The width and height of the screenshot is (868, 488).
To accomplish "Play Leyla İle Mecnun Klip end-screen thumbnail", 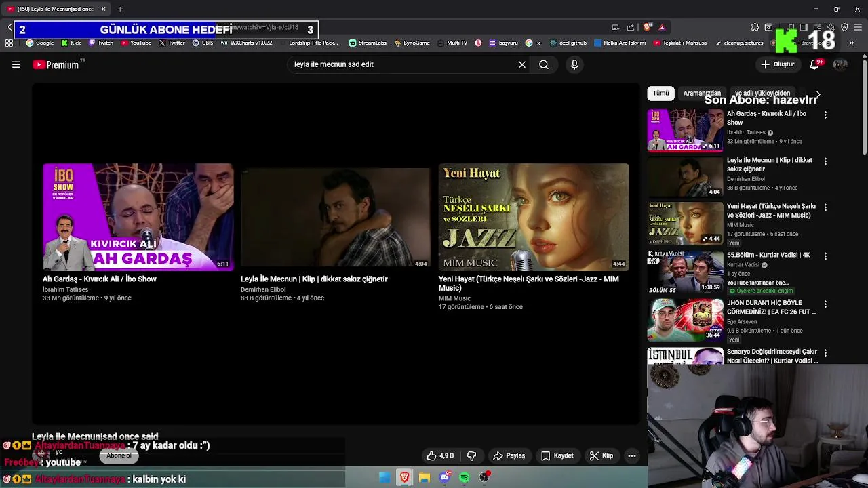I will tap(335, 217).
